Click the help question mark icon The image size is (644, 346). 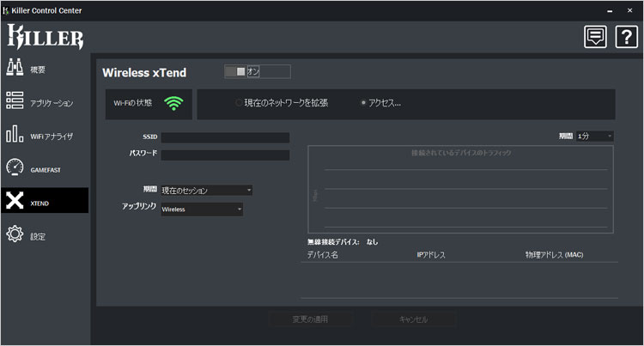626,37
